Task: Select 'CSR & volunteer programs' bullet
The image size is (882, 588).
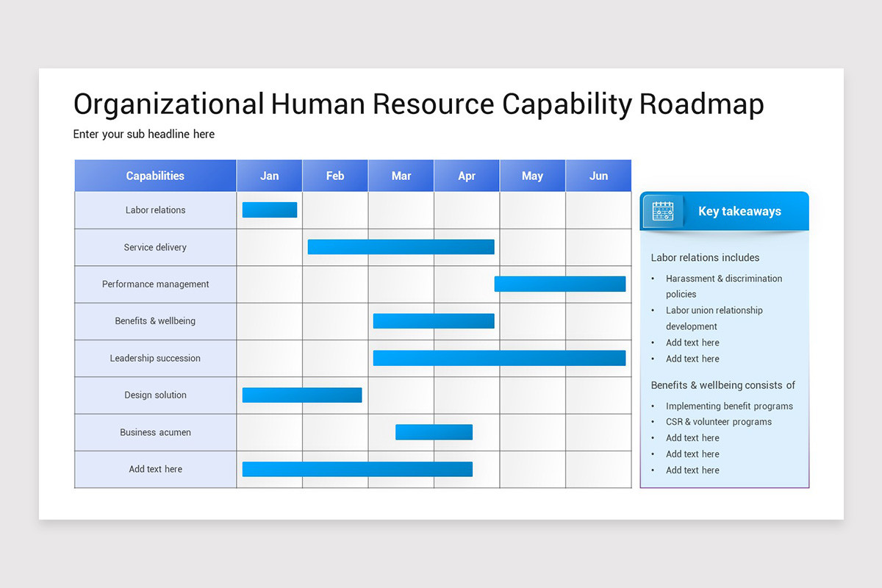Action: (719, 422)
